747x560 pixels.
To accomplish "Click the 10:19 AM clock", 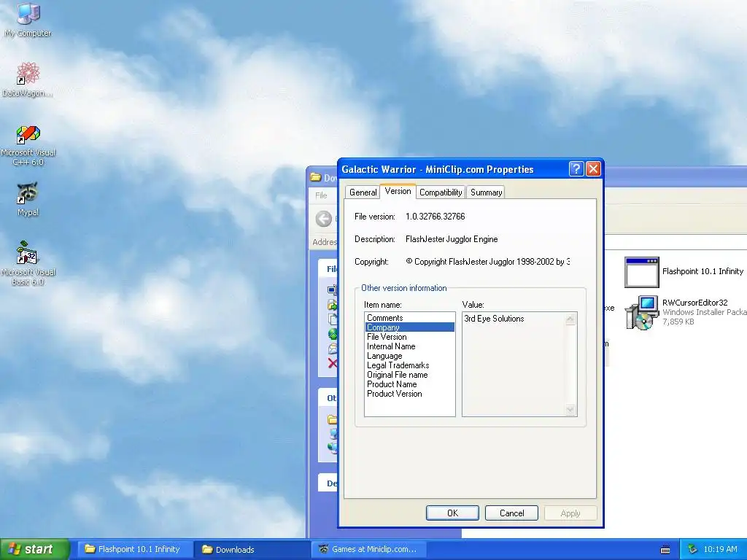I will 720,549.
